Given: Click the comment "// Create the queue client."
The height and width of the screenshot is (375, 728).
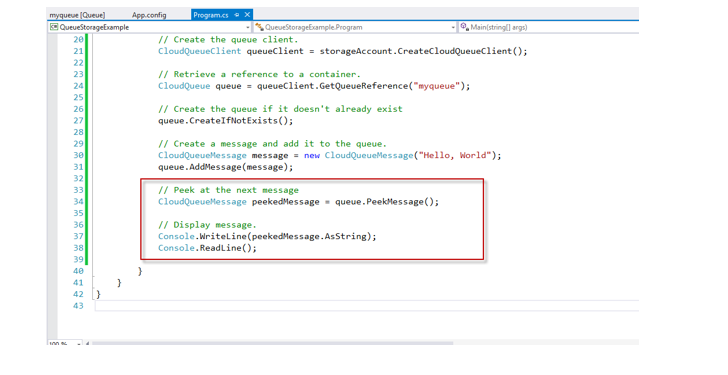Looking at the screenshot, I should click(228, 39).
